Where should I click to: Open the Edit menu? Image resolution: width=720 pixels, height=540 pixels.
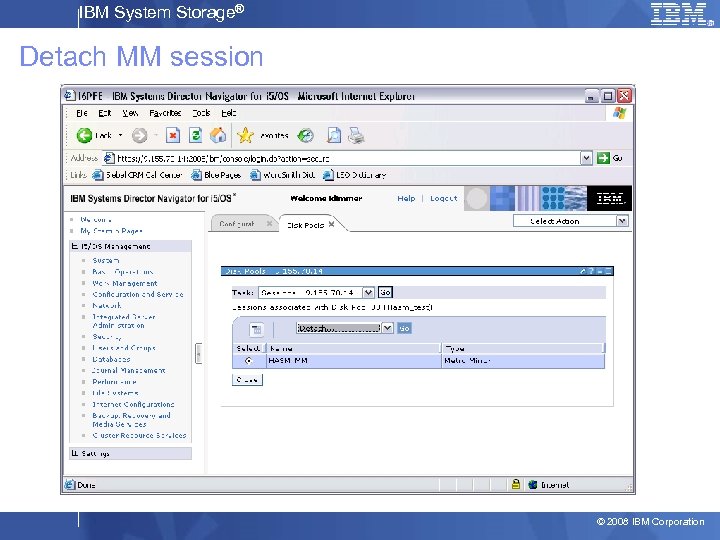point(105,113)
